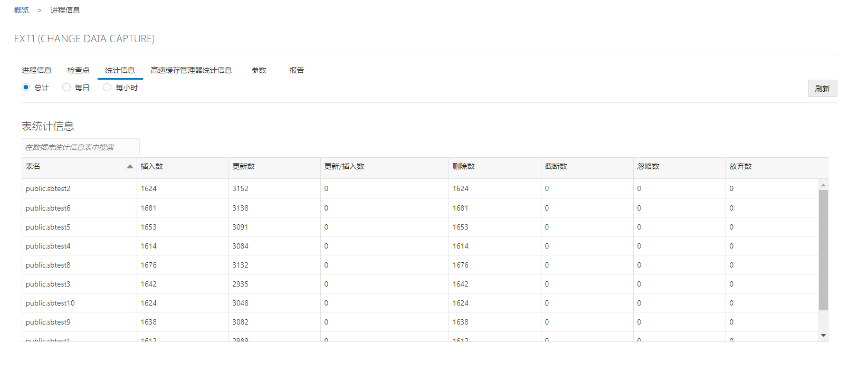Image resolution: width=868 pixels, height=371 pixels.
Task: Choose the 每小时 radio option
Action: click(107, 88)
